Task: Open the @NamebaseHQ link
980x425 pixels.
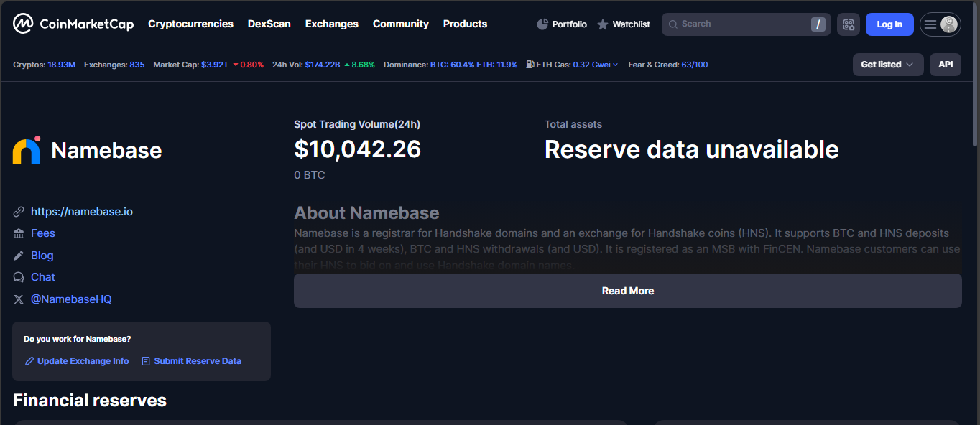Action: pyautogui.click(x=71, y=299)
